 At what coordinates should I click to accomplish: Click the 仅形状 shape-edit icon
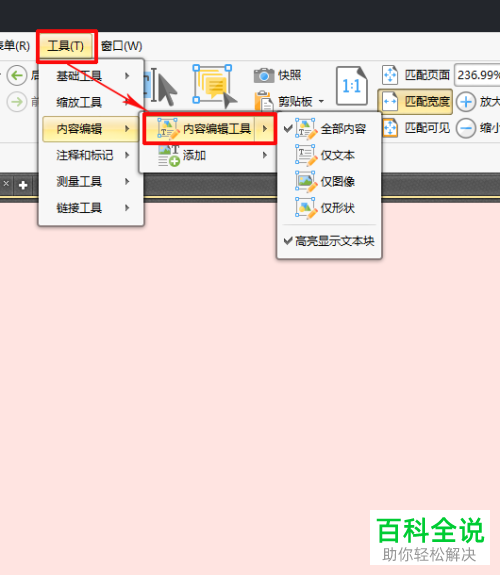306,208
